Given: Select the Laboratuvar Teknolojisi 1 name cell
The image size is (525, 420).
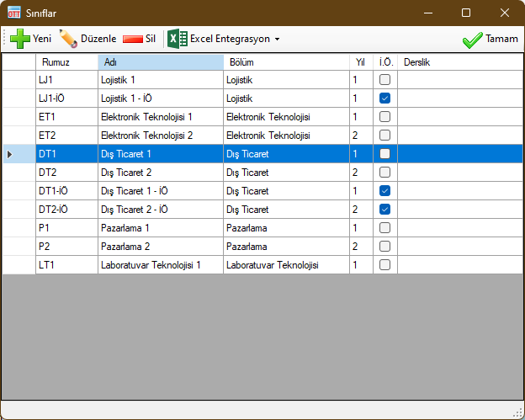Looking at the screenshot, I should pyautogui.click(x=160, y=265).
